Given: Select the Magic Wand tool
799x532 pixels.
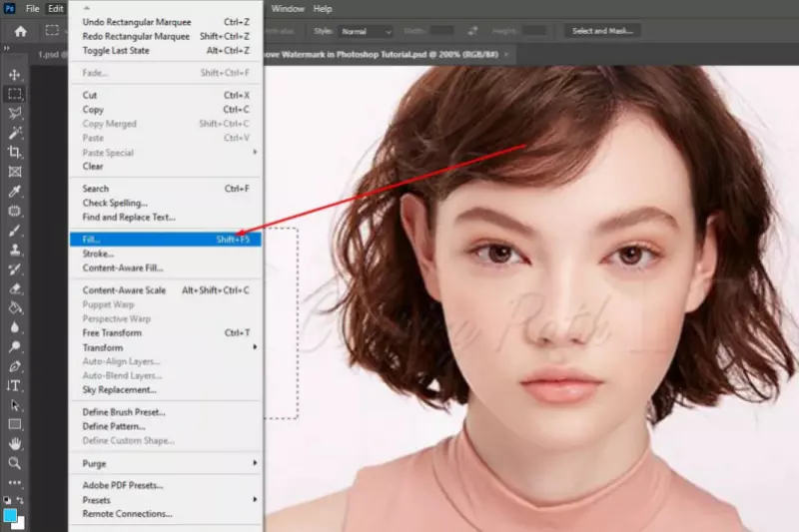Looking at the screenshot, I should [x=14, y=133].
